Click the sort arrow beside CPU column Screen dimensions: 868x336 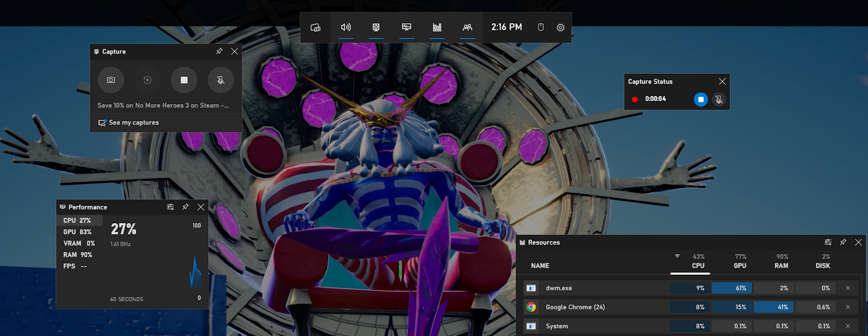click(677, 256)
